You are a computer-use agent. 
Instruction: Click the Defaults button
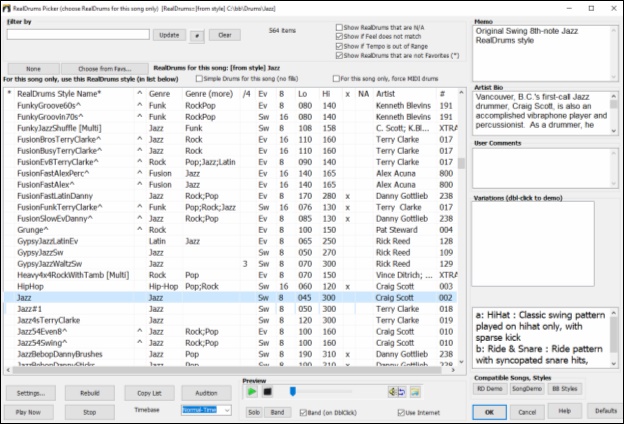click(x=606, y=411)
